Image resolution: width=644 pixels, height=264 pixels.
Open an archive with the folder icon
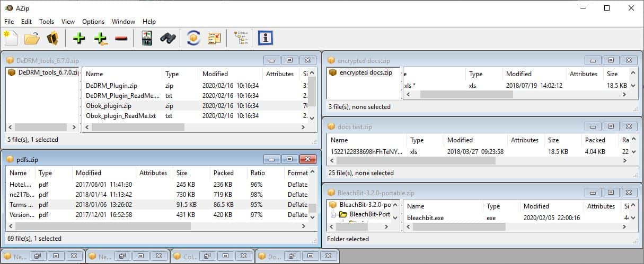[32, 38]
